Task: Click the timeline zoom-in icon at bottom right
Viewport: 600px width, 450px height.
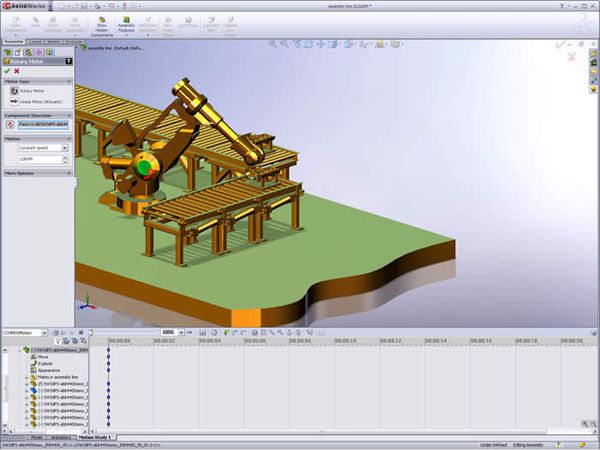Action: (x=585, y=424)
